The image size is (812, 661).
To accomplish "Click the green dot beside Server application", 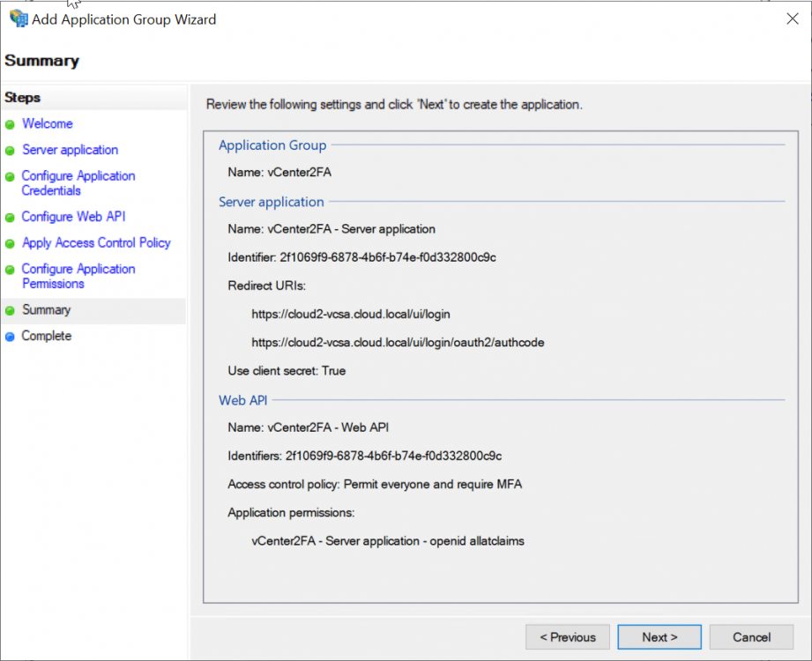I will coord(10,151).
